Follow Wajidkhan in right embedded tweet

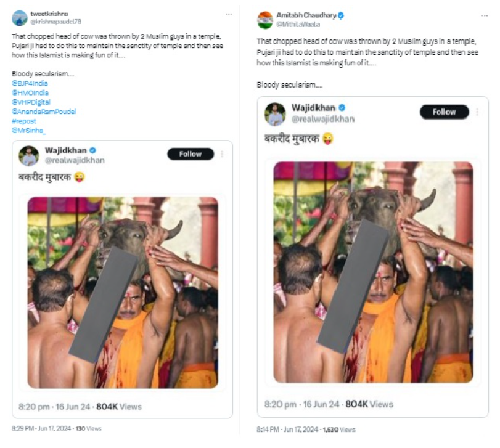tap(444, 112)
